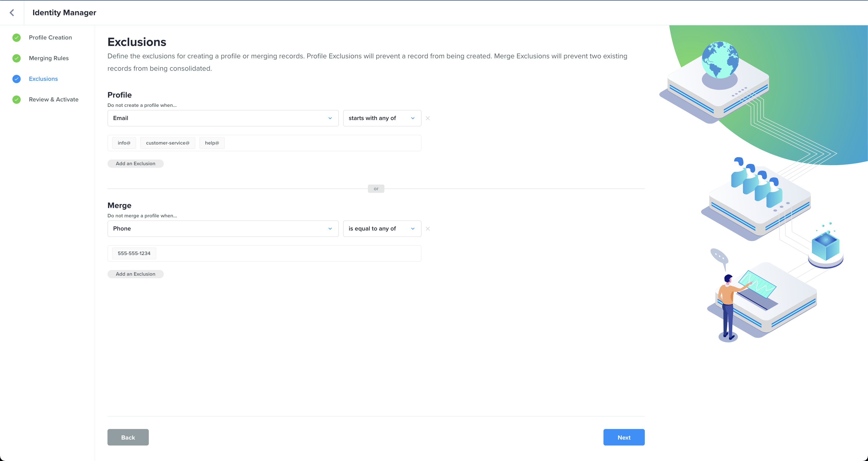This screenshot has height=461, width=868.
Task: Add an Exclusion under Profile
Action: [135, 164]
